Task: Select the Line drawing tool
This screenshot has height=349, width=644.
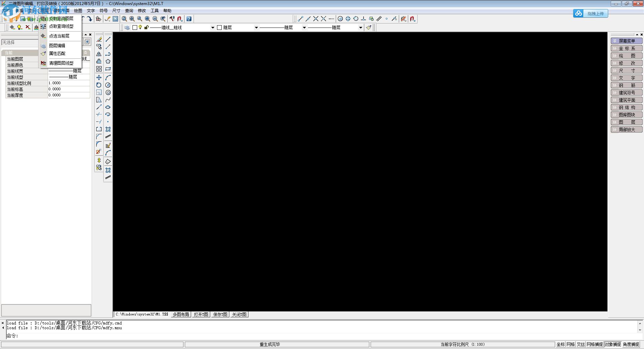Action: pos(108,39)
